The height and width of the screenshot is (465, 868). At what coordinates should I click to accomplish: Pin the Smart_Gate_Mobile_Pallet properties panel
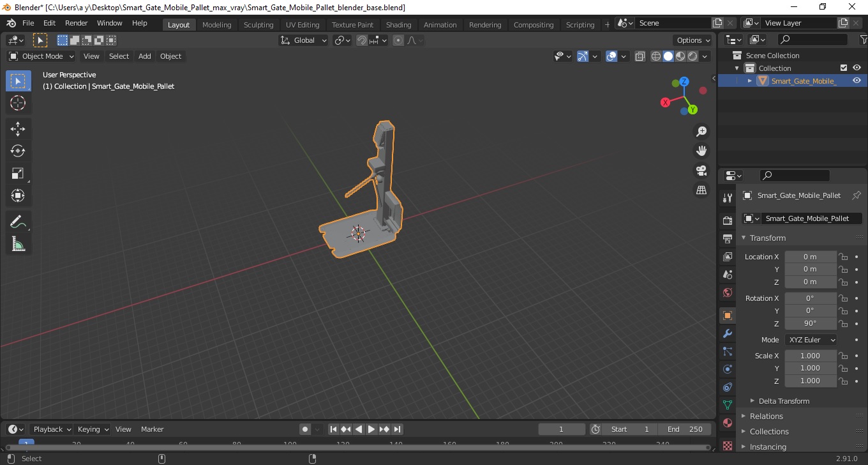[857, 195]
